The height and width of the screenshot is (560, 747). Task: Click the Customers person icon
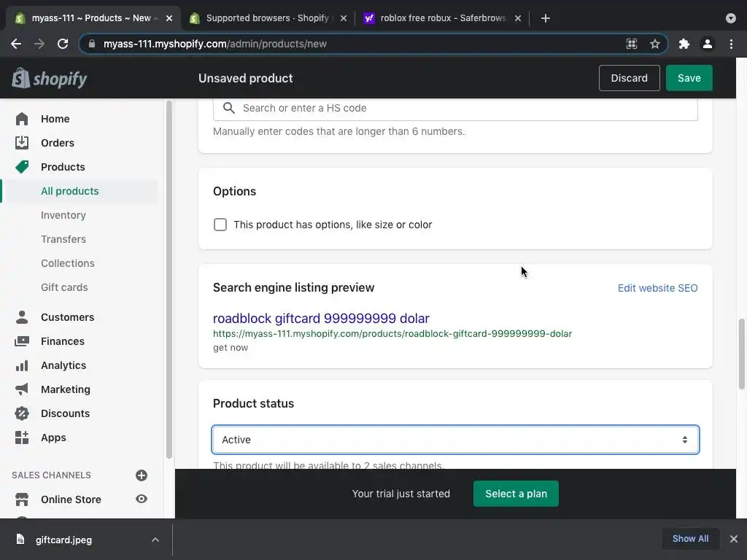point(22,317)
